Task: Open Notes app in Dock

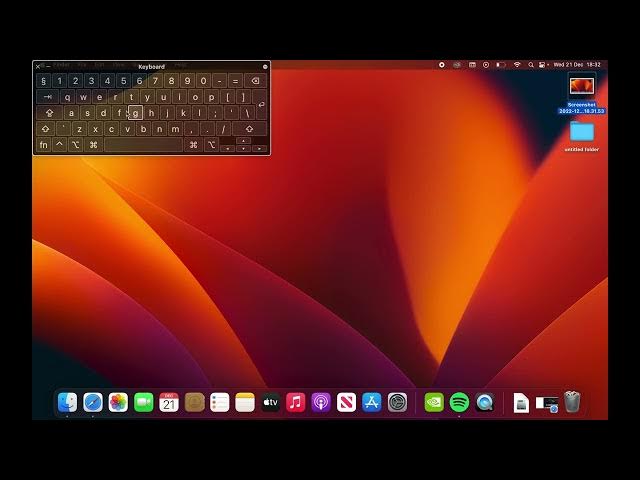Action: 245,402
